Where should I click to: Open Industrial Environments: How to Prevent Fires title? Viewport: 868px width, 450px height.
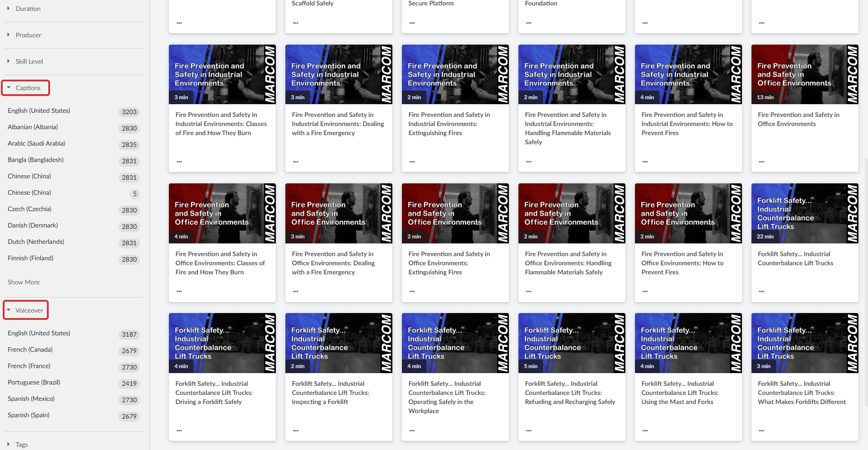pyautogui.click(x=687, y=124)
